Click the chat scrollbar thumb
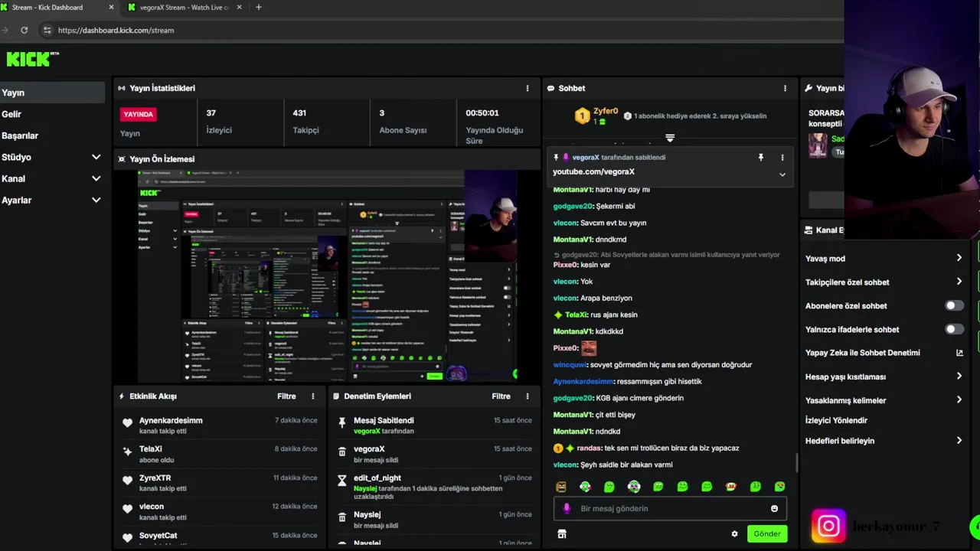Image resolution: width=980 pixels, height=551 pixels. 795,462
